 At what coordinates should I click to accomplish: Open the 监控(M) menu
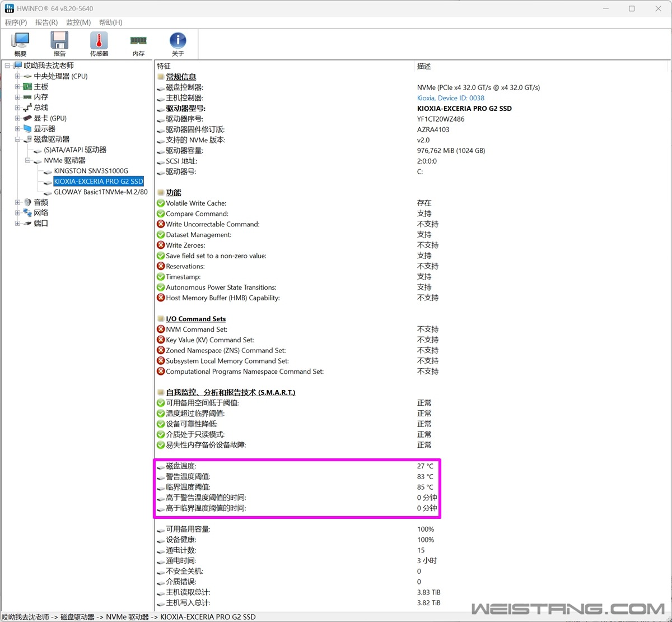(x=78, y=22)
